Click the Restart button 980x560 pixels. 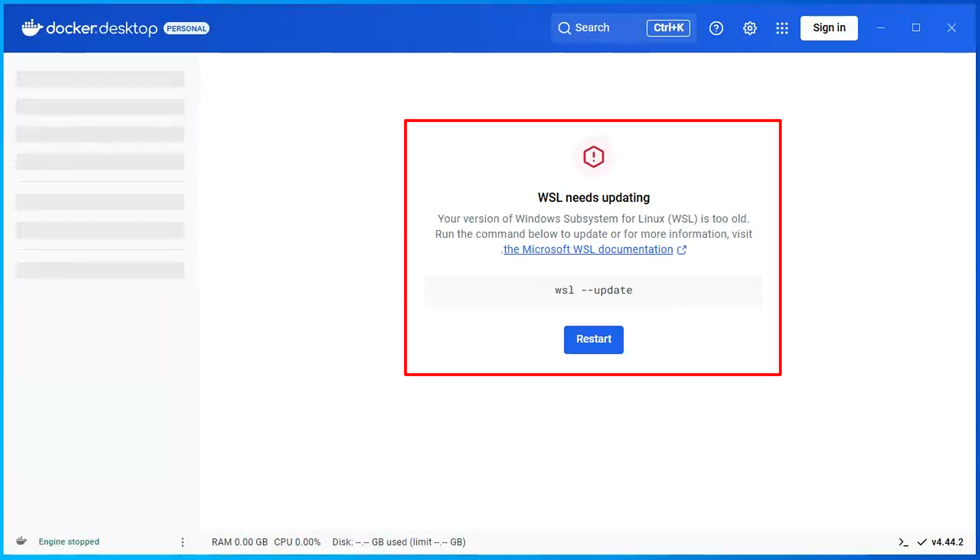tap(594, 340)
